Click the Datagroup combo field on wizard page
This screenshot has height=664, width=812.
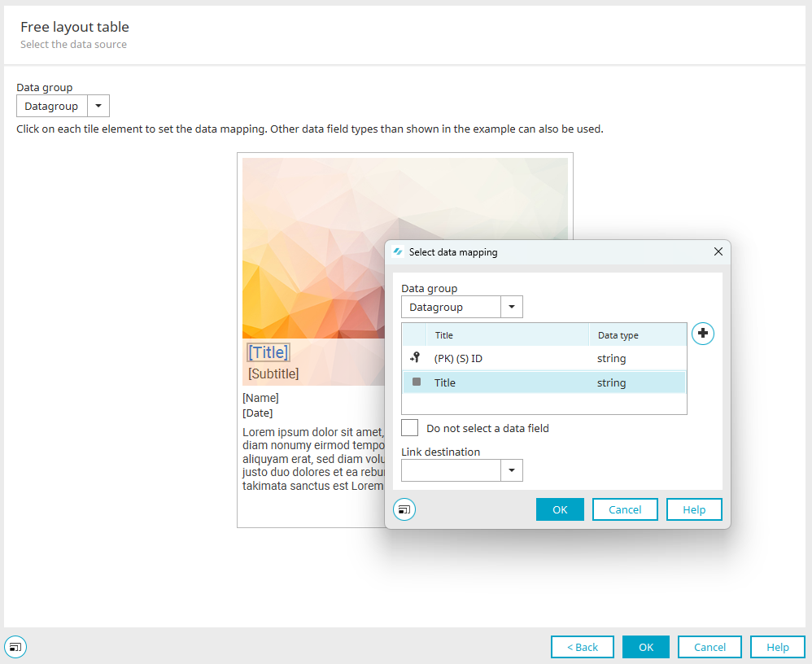[x=52, y=106]
